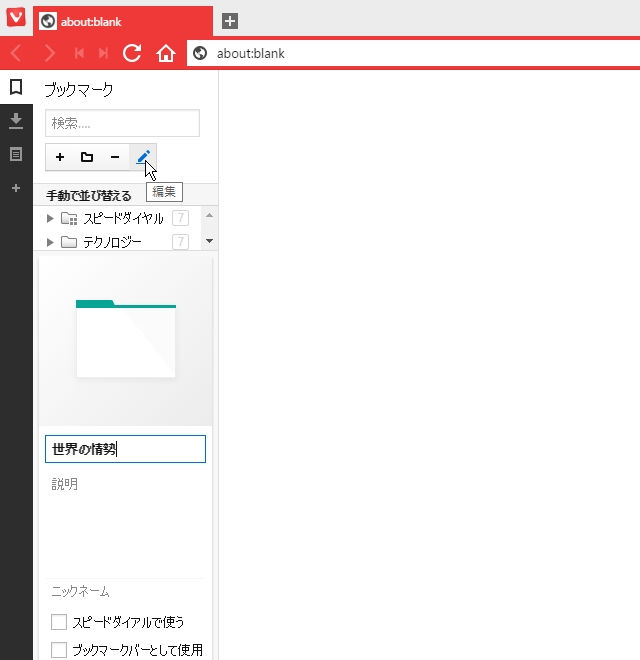This screenshot has width=640, height=660.
Task: Add a new bookmark with plus button
Action: (60, 157)
